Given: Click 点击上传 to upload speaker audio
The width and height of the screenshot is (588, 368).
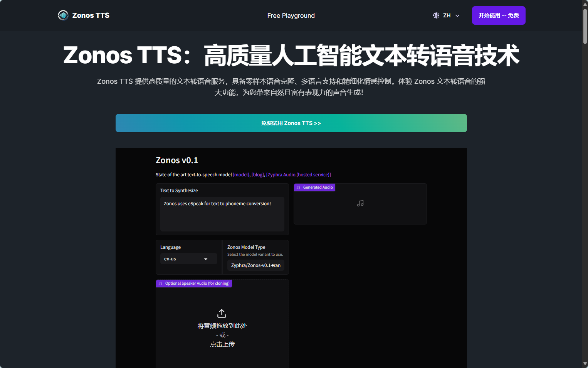Looking at the screenshot, I should tap(222, 344).
